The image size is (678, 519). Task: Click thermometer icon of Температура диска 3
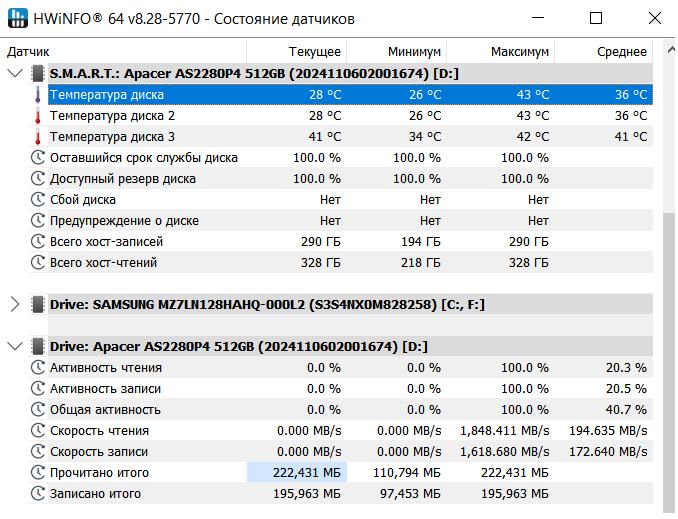pyautogui.click(x=38, y=137)
